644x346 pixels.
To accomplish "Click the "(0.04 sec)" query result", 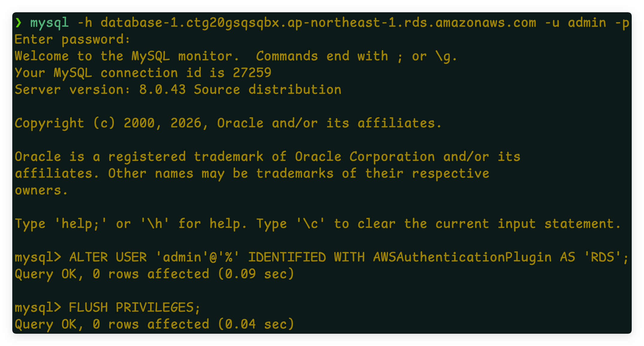I will pyautogui.click(x=256, y=324).
